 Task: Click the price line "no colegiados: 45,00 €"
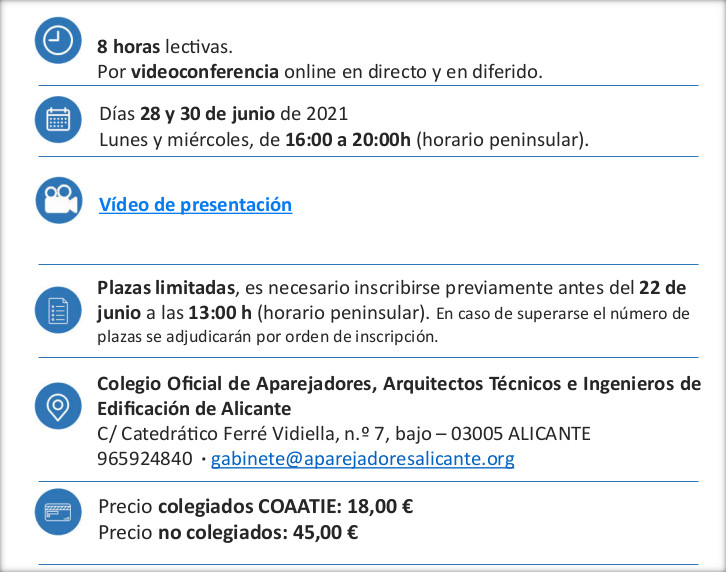[x=258, y=533]
